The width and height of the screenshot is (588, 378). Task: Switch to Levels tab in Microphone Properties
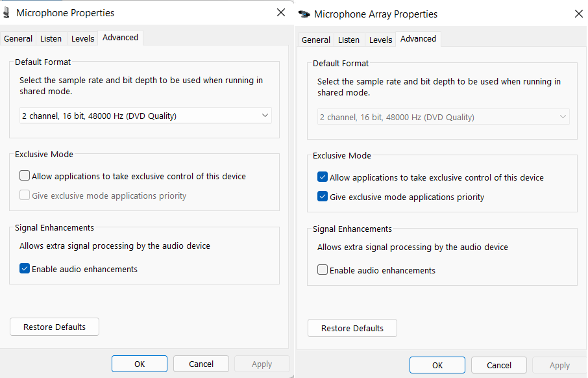pos(82,39)
